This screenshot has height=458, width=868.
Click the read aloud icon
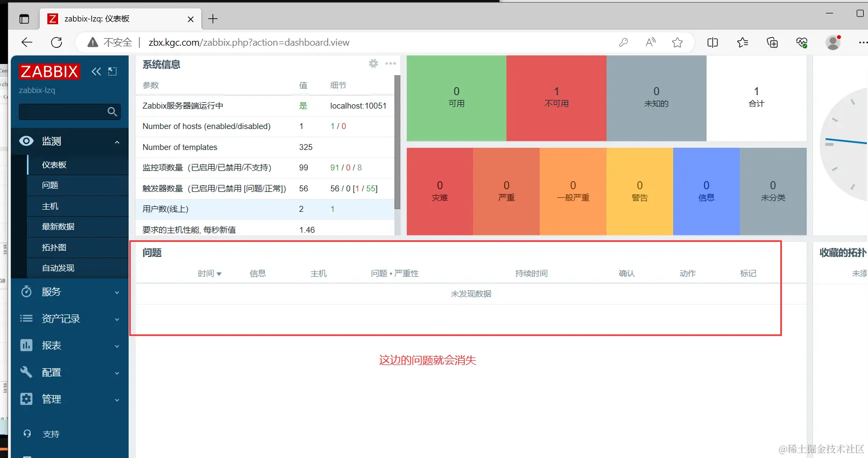coord(651,42)
